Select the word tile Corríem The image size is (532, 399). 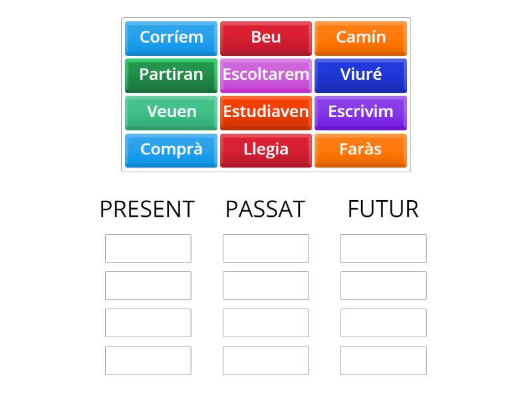pyautogui.click(x=171, y=38)
